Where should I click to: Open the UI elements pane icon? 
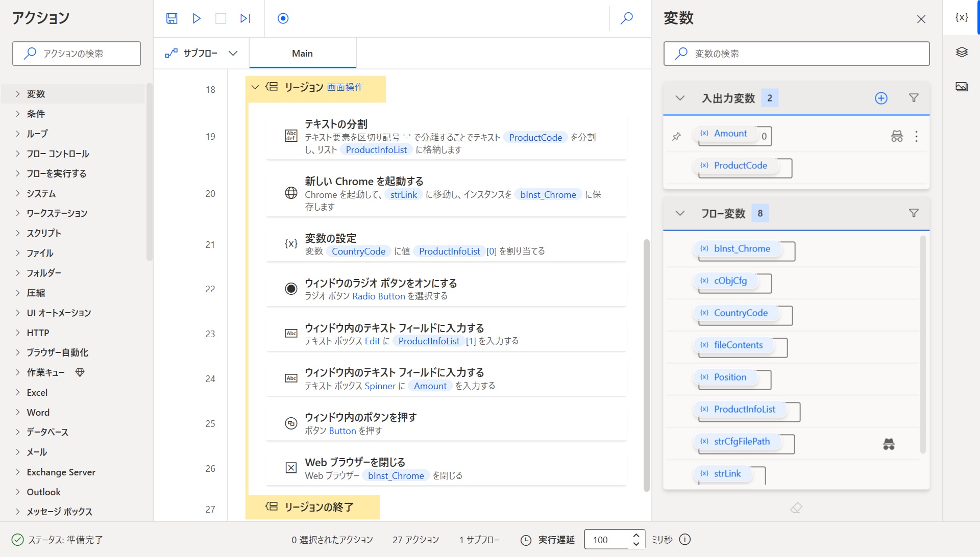coord(962,52)
